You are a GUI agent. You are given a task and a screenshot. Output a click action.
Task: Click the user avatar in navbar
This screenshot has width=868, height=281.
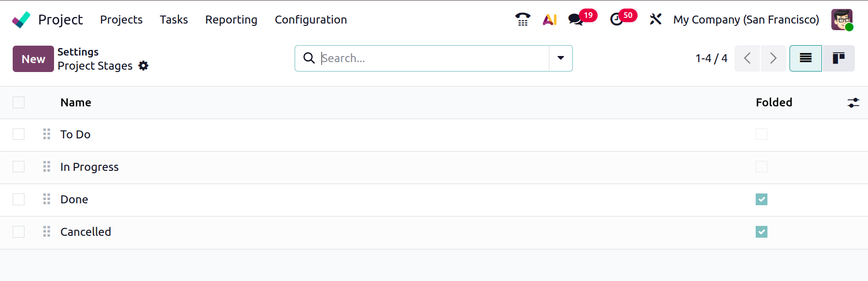tap(841, 19)
